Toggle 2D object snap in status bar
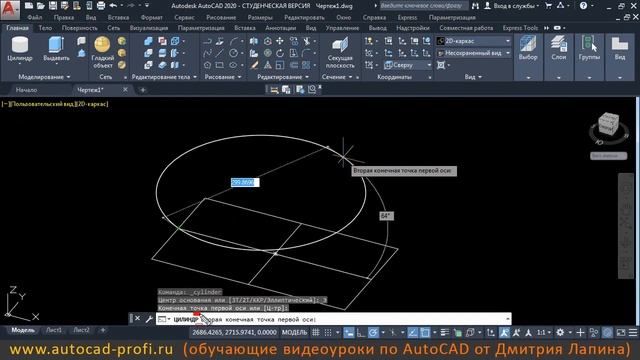The height and width of the screenshot is (360, 640). click(425, 333)
